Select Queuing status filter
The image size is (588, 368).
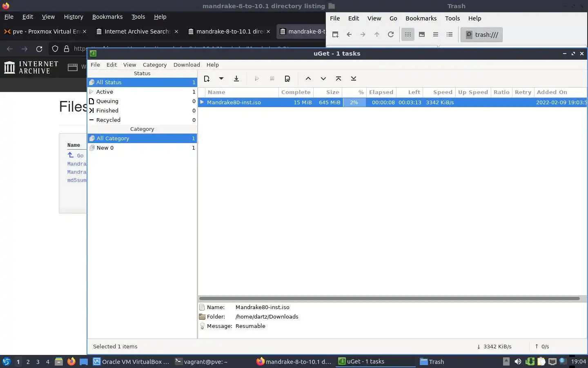point(142,101)
